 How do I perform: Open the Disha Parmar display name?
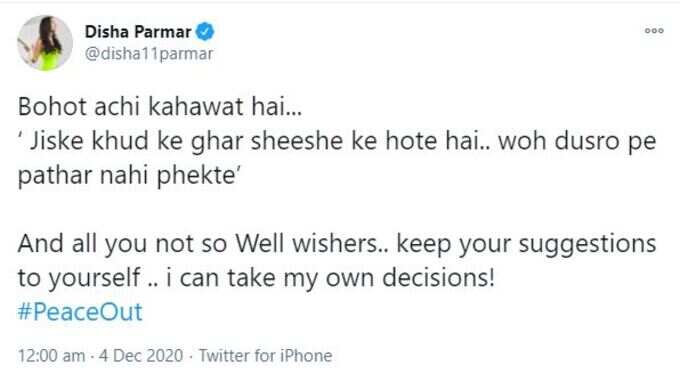138,32
